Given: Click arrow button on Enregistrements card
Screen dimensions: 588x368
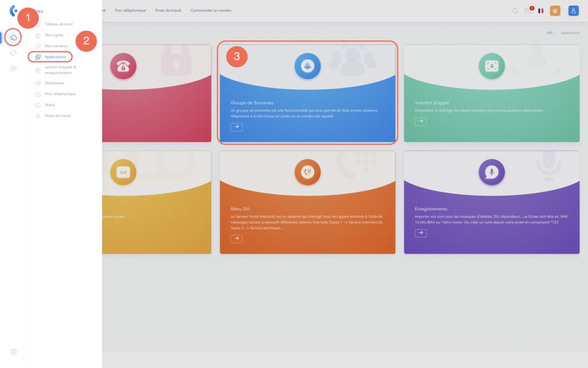Looking at the screenshot, I should [x=420, y=233].
